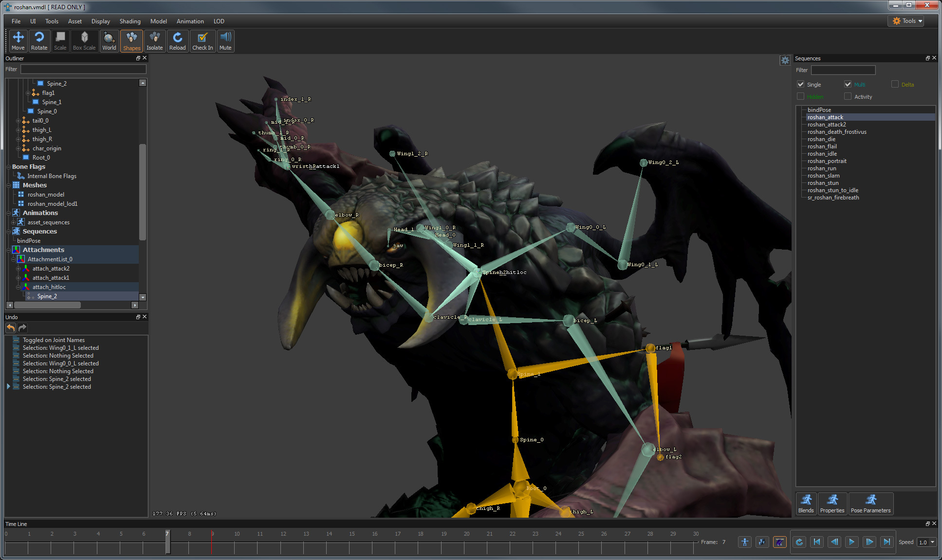This screenshot has width=942, height=560.
Task: Enable the Activity checkbox
Action: tap(848, 96)
